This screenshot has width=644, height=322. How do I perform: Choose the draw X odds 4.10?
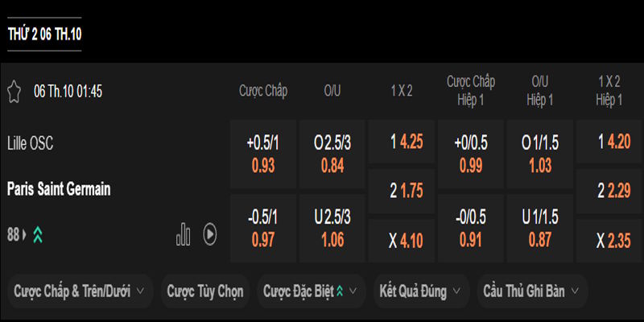[x=401, y=242]
